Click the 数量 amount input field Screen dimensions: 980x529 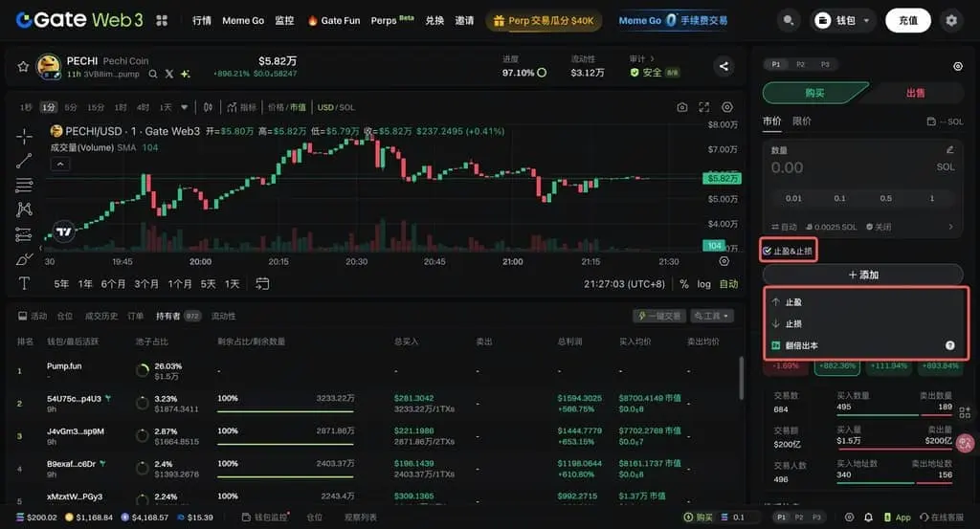[862, 167]
